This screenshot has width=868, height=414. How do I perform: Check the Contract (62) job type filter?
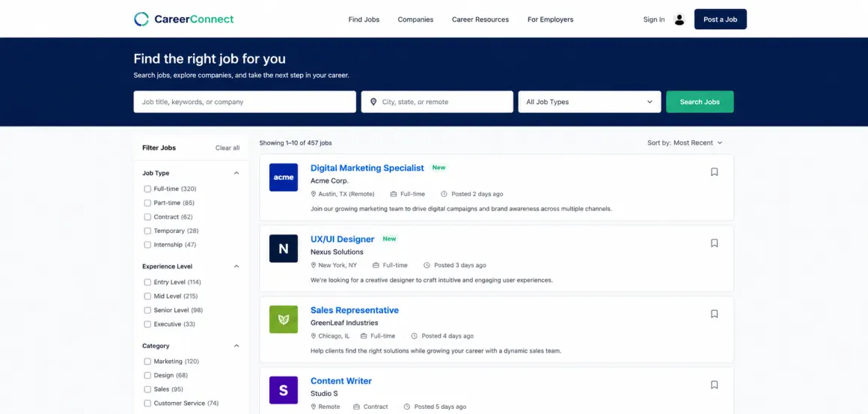click(147, 217)
